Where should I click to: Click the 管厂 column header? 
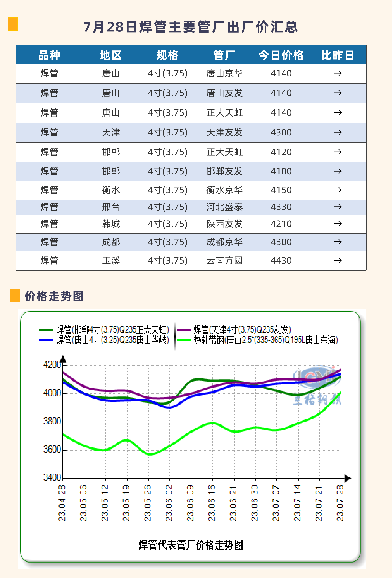point(225,55)
